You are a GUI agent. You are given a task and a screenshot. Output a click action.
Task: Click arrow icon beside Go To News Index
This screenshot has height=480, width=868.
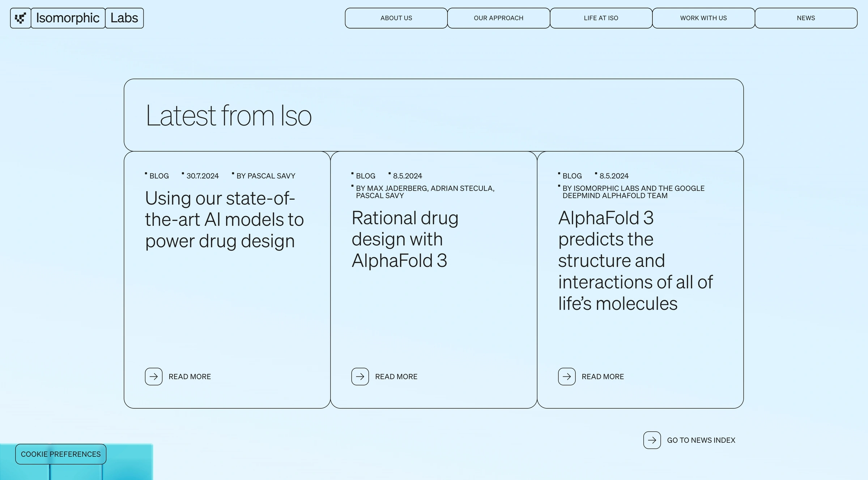point(652,440)
